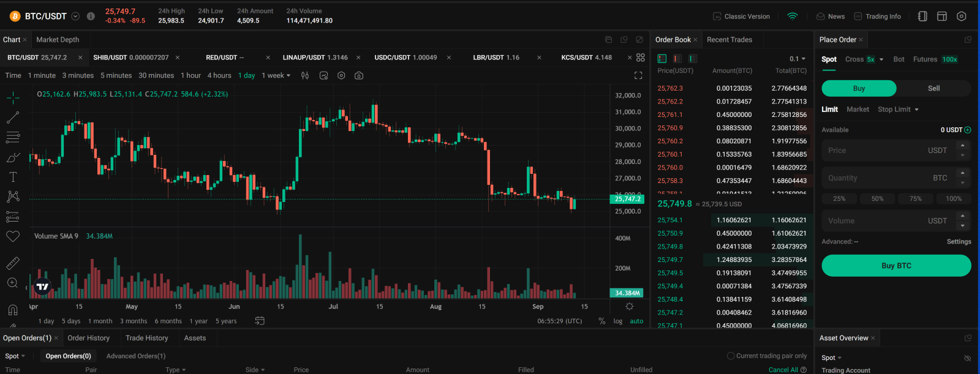Toggle Current trading pair only option
980x374 pixels.
(767, 356)
